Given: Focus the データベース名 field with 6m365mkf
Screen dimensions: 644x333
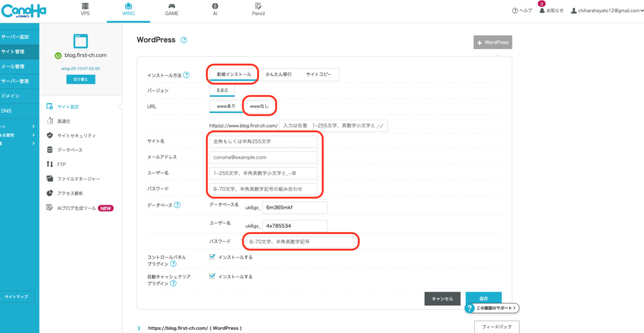Looking at the screenshot, I should click(x=295, y=207).
